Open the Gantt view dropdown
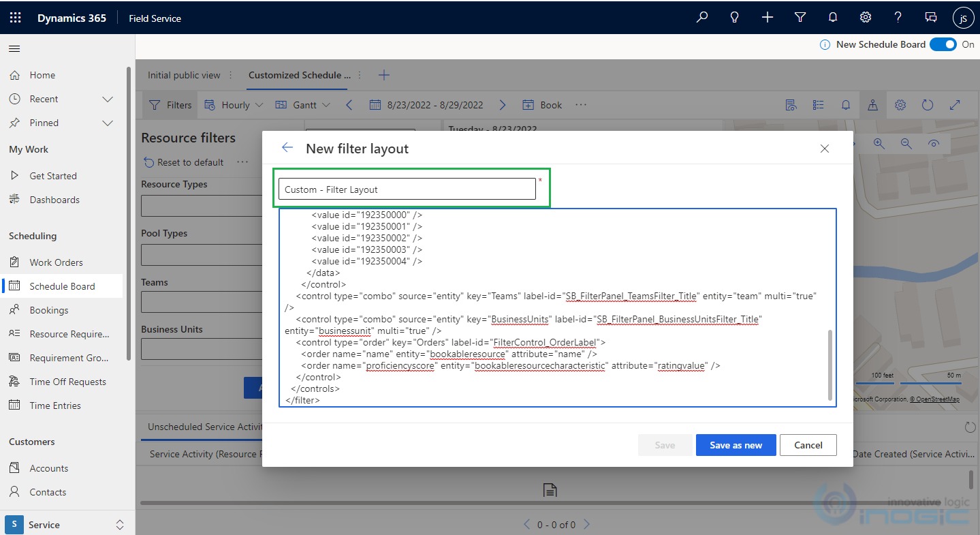The width and height of the screenshot is (980, 535). [x=303, y=105]
